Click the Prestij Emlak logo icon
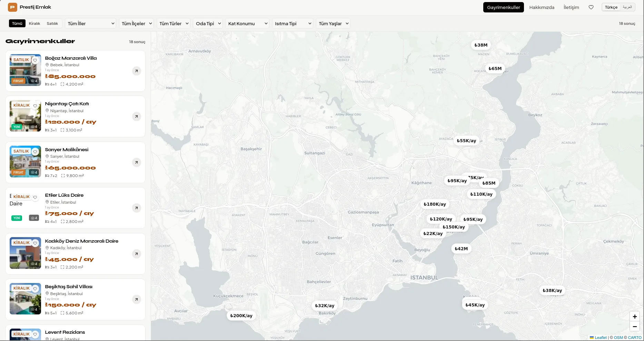Screen dimensions: 644x341 [12, 7]
